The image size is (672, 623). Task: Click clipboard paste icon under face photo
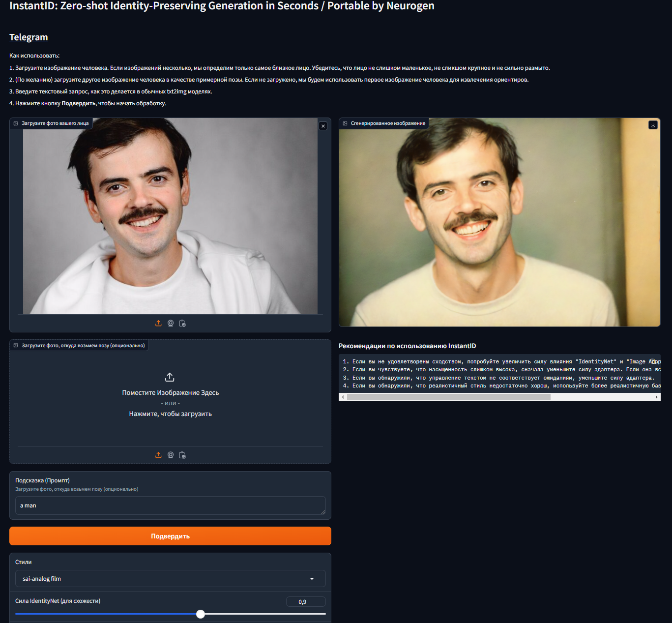(182, 323)
